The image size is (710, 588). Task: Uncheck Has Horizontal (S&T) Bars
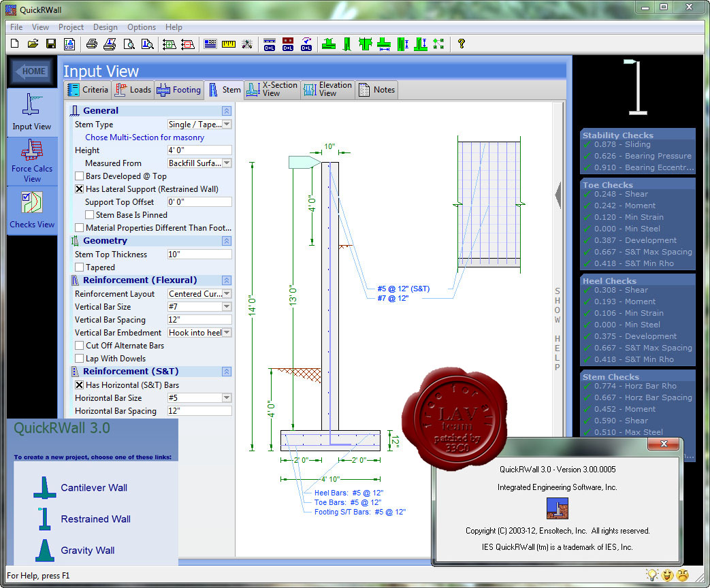coord(79,385)
